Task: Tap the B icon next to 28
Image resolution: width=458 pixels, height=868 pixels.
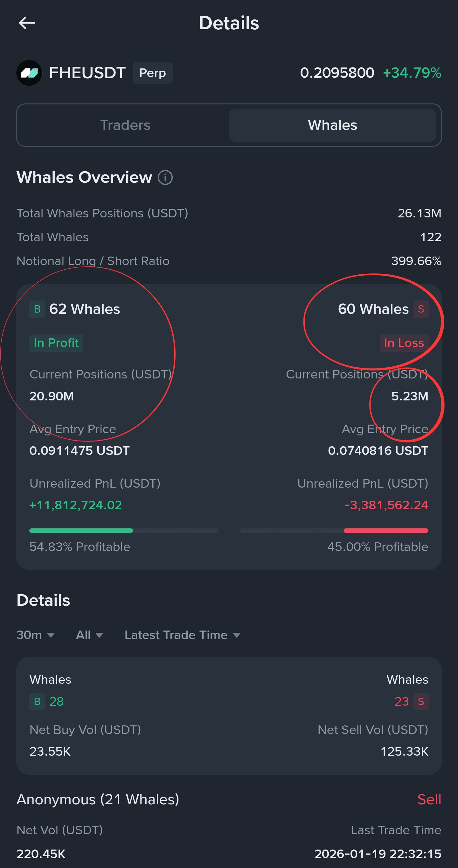Action: [x=37, y=701]
